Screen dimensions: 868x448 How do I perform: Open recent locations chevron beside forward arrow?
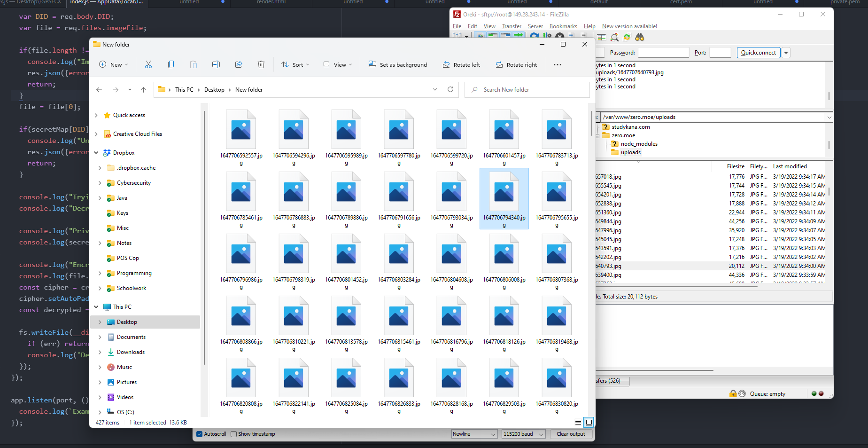pyautogui.click(x=130, y=90)
